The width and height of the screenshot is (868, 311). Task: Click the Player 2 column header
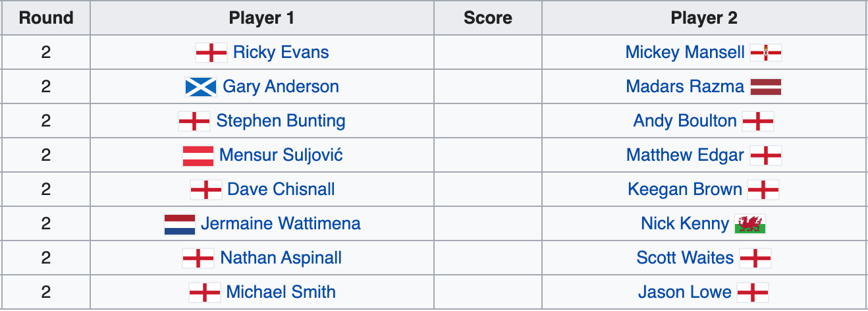click(704, 18)
